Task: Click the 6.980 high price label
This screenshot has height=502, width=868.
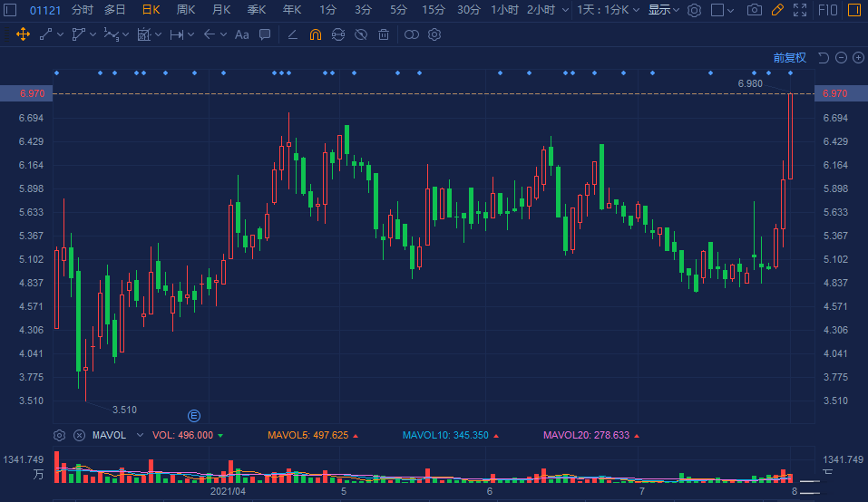Action: point(750,83)
